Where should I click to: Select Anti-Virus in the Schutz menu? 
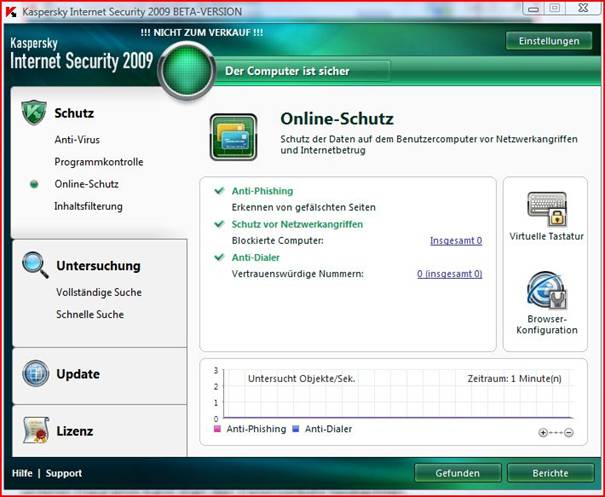(x=77, y=140)
